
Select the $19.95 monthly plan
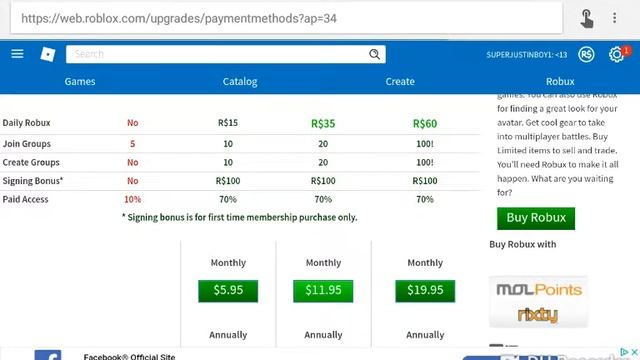coord(425,291)
